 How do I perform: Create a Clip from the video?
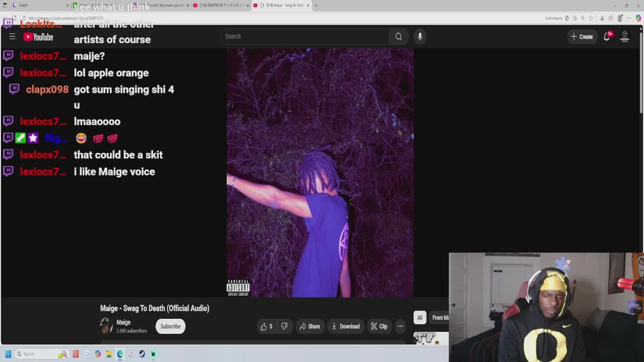pos(379,326)
